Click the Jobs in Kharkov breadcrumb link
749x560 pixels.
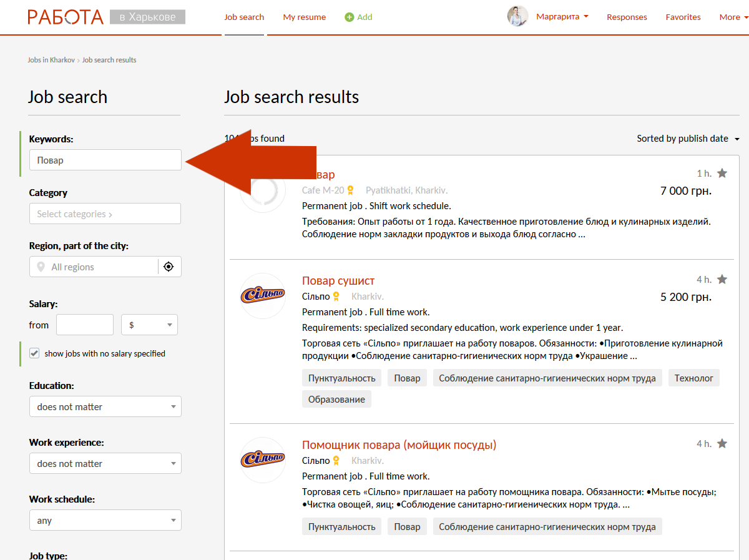click(x=51, y=60)
